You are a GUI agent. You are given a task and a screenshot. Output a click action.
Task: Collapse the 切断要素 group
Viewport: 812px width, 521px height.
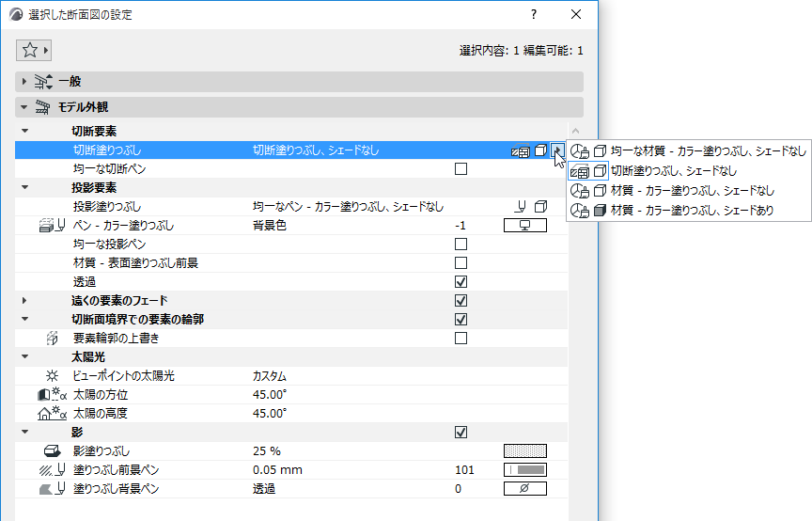24,131
